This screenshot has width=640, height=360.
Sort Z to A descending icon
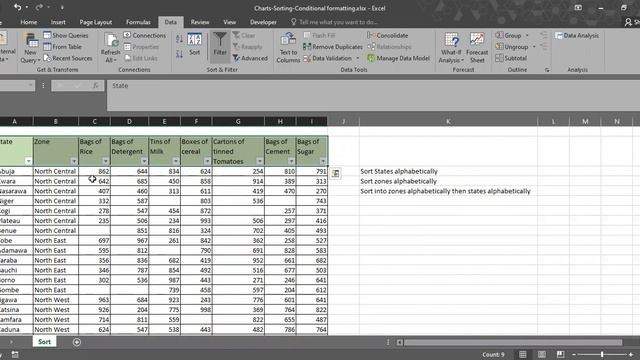pos(179,54)
